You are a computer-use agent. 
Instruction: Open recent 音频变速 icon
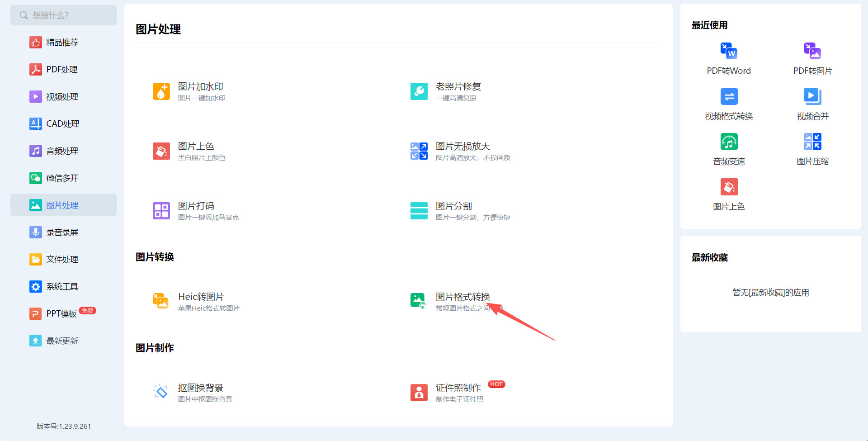(729, 142)
